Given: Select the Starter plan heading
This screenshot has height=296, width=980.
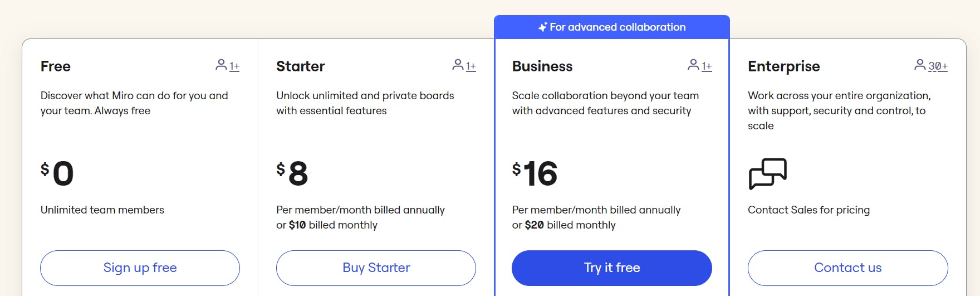Looking at the screenshot, I should [300, 66].
